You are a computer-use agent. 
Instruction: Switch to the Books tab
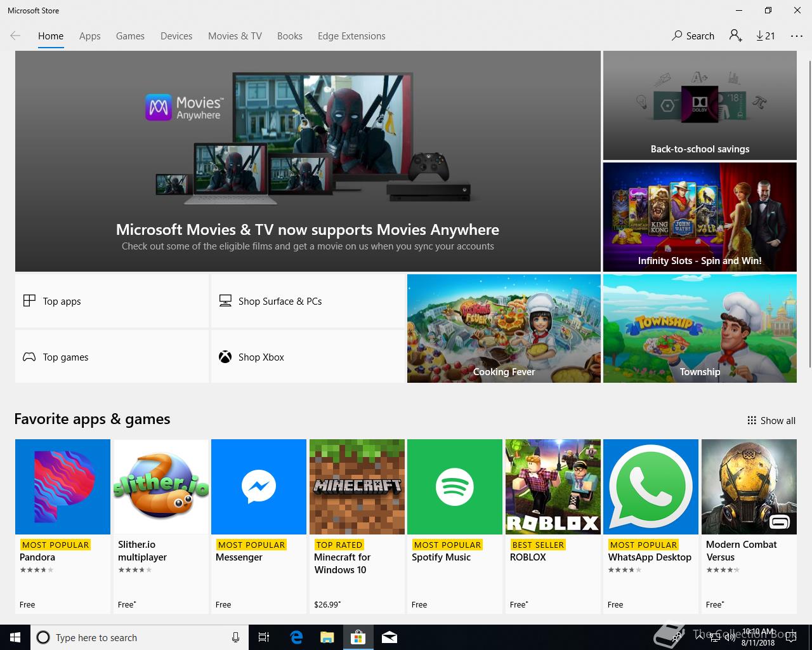(x=290, y=36)
